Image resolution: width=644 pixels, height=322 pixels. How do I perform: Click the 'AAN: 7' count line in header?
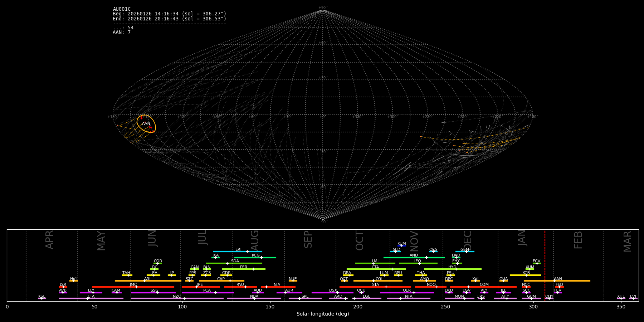tap(122, 33)
